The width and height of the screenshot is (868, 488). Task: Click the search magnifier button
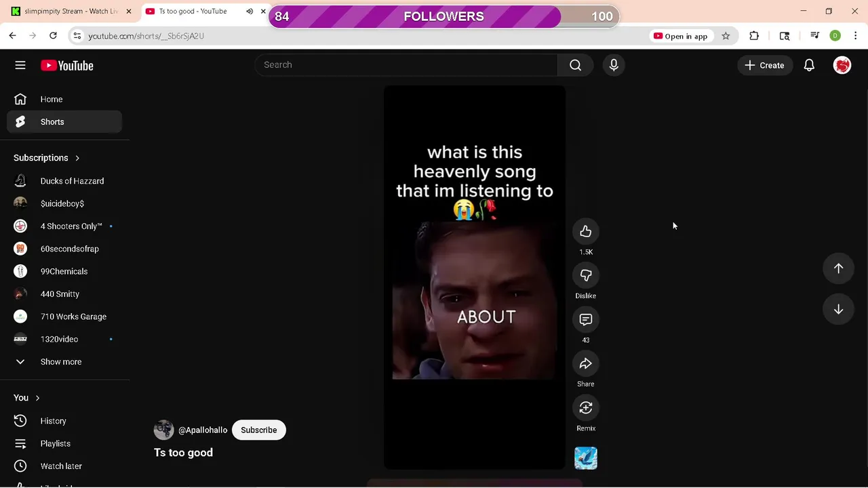pos(575,65)
